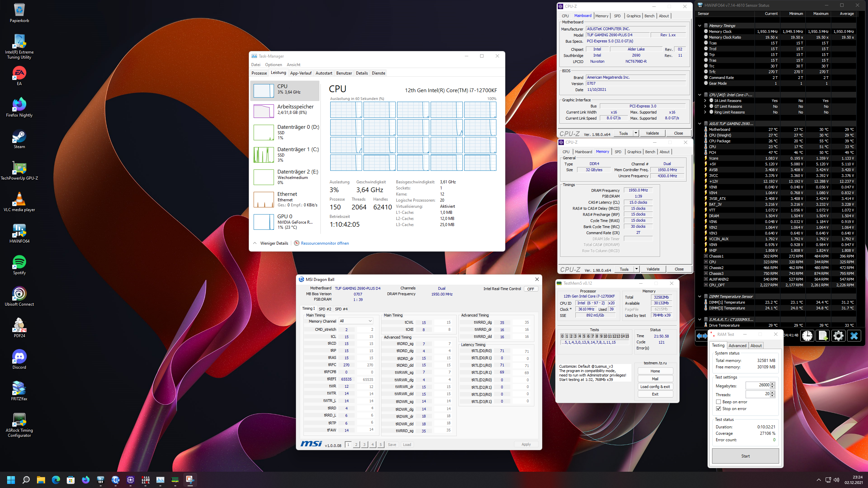This screenshot has width=868, height=488.
Task: Select the HWiNFO64 desktop shortcut
Action: click(19, 233)
